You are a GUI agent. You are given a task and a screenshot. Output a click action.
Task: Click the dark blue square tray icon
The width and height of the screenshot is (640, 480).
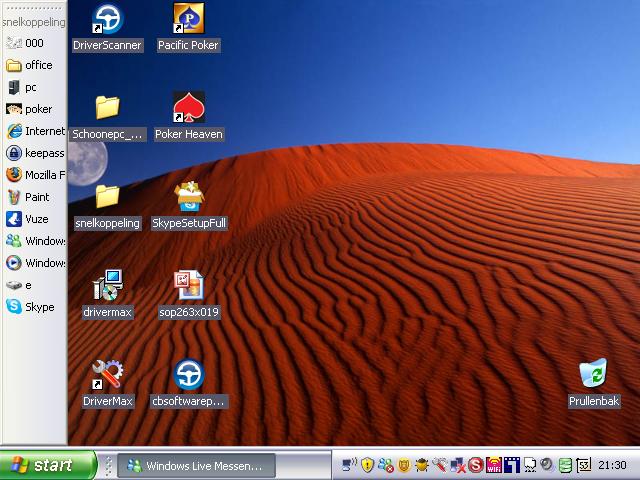pyautogui.click(x=512, y=464)
